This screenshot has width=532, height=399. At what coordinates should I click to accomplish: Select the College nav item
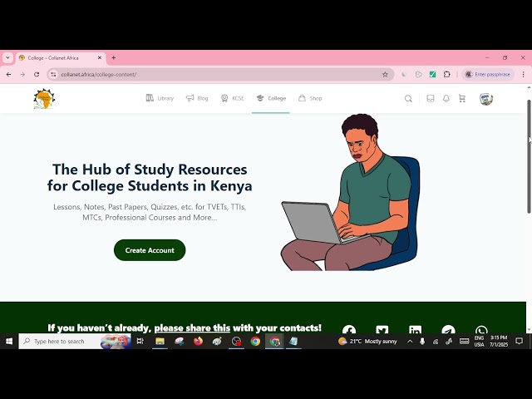coord(271,98)
